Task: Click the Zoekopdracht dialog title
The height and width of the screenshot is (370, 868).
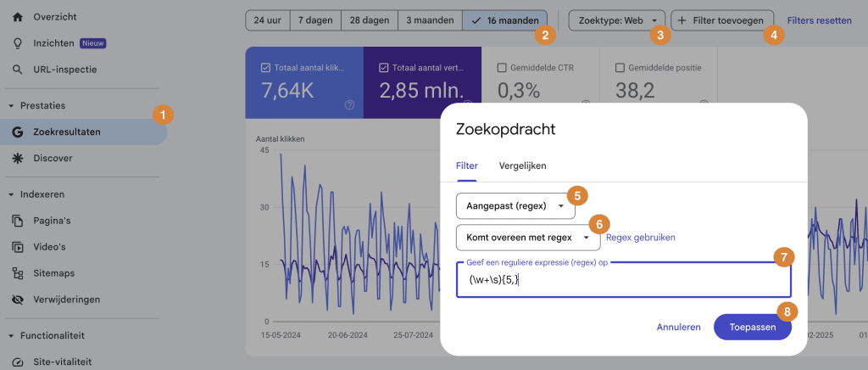Action: tap(505, 130)
